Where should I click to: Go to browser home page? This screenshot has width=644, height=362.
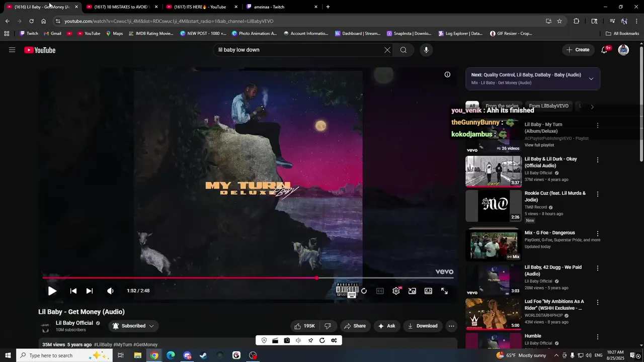(43, 21)
